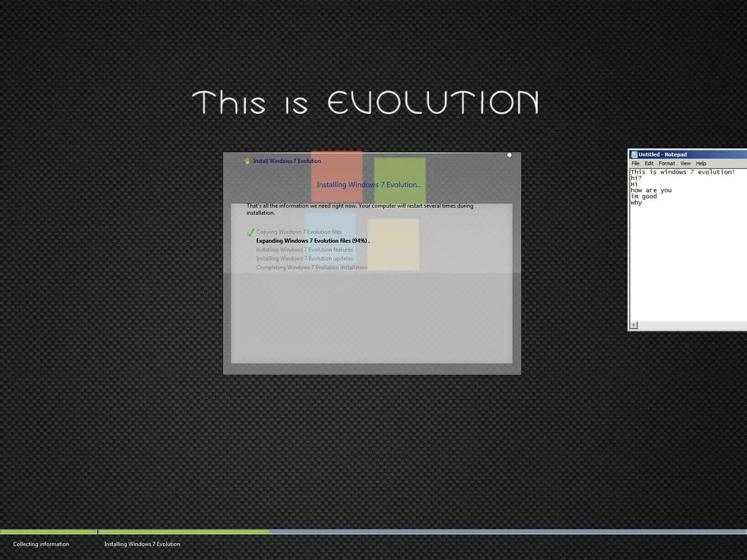747x560 pixels.
Task: Click 'Install Windows 7 Evolution' window title
Action: [x=287, y=161]
